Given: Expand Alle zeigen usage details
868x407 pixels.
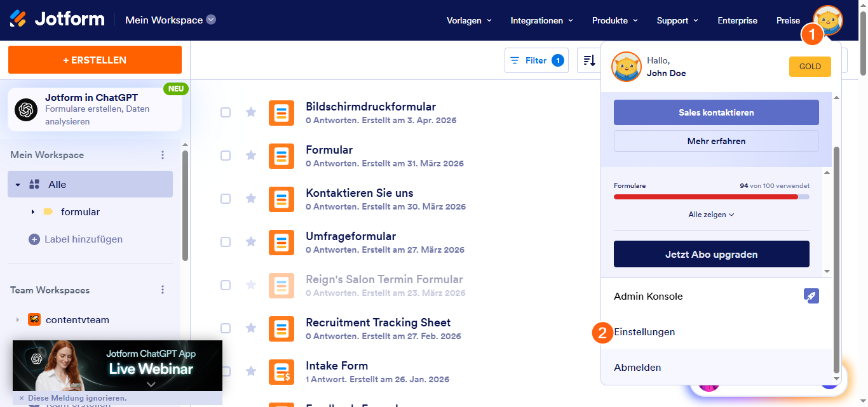Looking at the screenshot, I should pyautogui.click(x=711, y=215).
